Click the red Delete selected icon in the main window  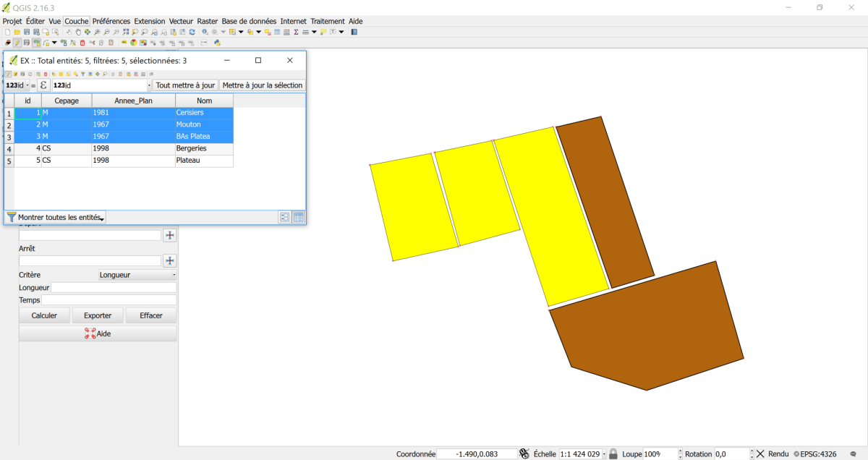[82, 43]
